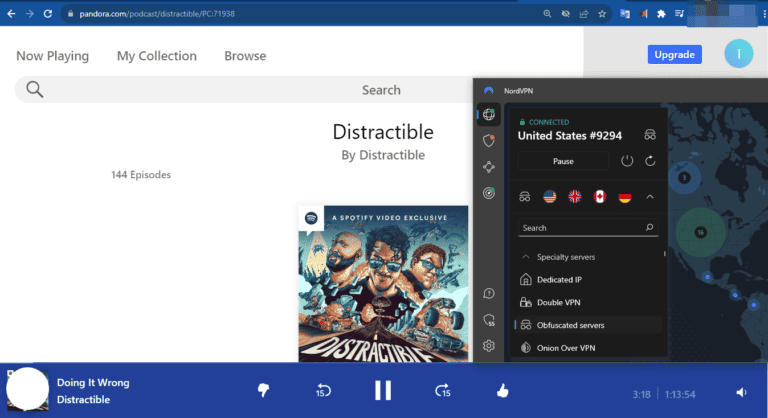
Task: Disconnect VPN using the power icon
Action: click(627, 161)
